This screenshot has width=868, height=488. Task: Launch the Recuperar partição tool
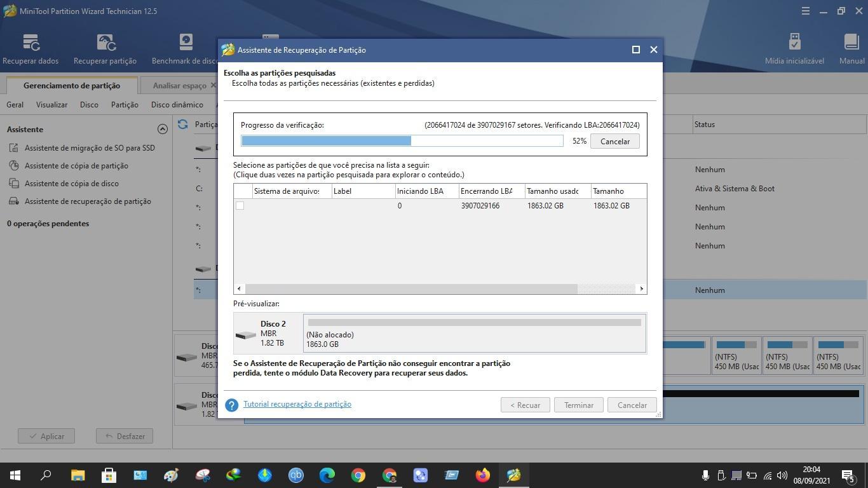(x=105, y=50)
